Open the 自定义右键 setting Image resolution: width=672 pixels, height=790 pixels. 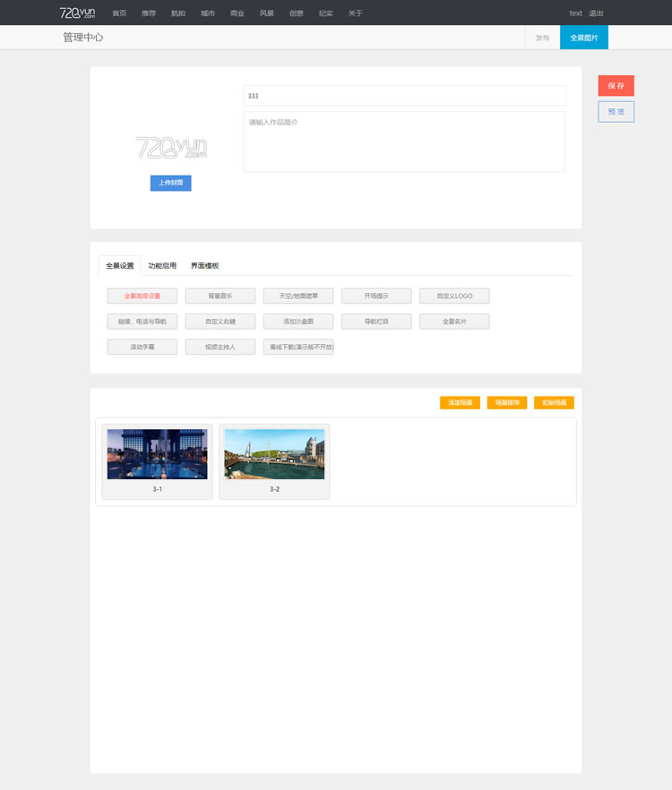point(220,322)
